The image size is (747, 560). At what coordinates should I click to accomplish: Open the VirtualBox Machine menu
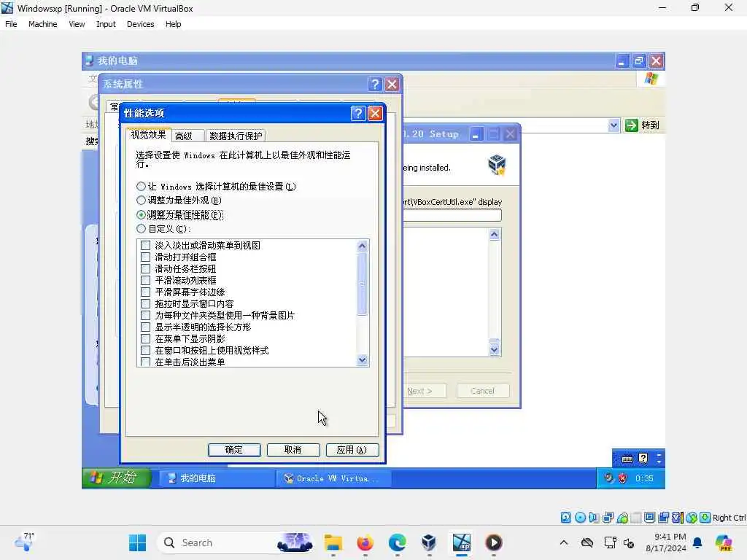(42, 24)
